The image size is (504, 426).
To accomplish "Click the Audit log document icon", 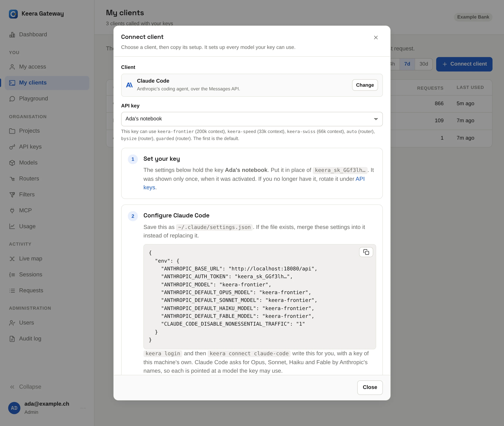I will click(12, 339).
